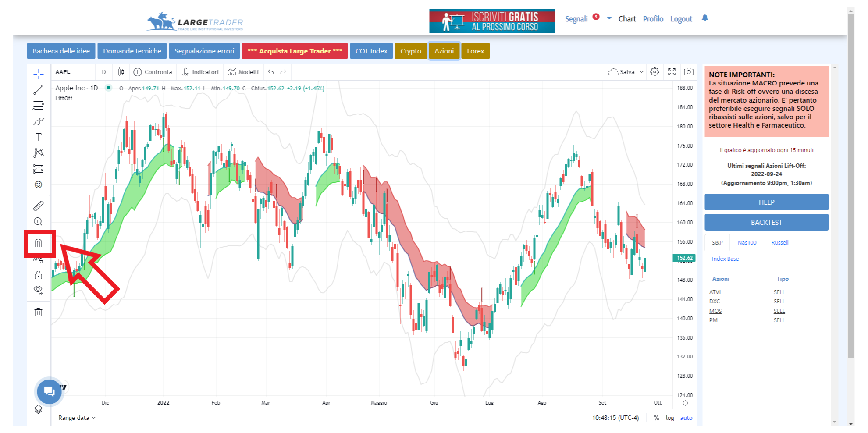Click Logout link
Viewport: 868px width, 433px height.
(x=681, y=19)
